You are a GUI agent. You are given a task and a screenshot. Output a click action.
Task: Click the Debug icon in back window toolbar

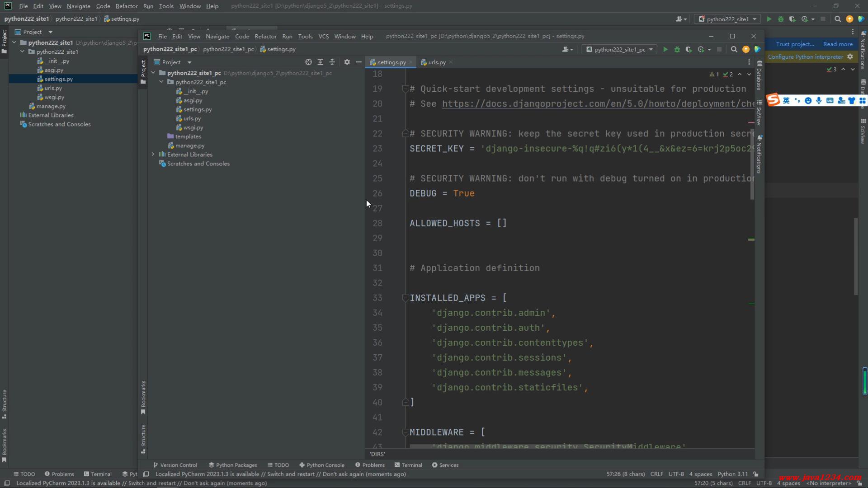click(x=780, y=19)
